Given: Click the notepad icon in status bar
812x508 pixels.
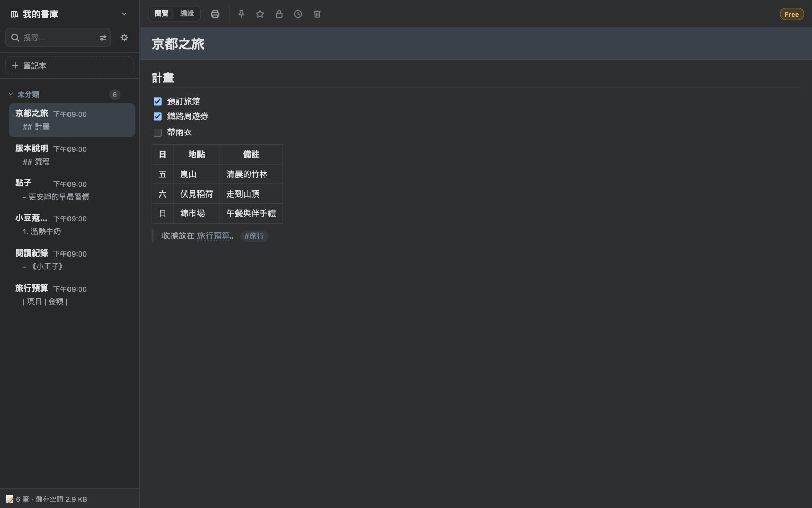Looking at the screenshot, I should coord(9,499).
